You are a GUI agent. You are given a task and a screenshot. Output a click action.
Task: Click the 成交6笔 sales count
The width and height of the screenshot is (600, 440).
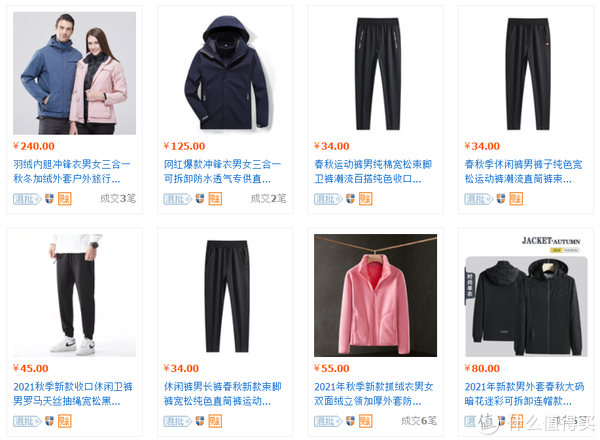click(x=419, y=421)
